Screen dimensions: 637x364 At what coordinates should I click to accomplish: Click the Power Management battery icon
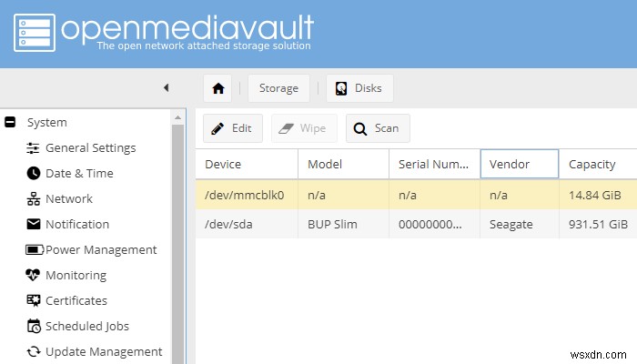35,249
